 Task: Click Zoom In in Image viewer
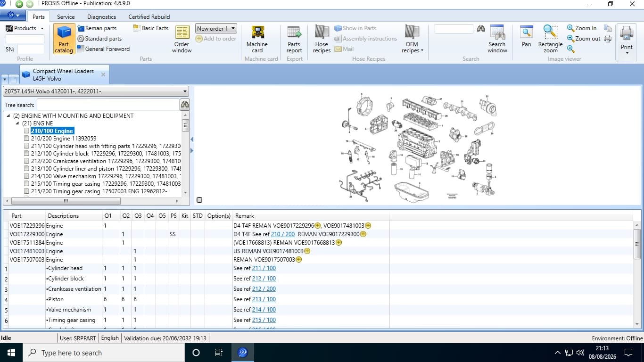[582, 28]
